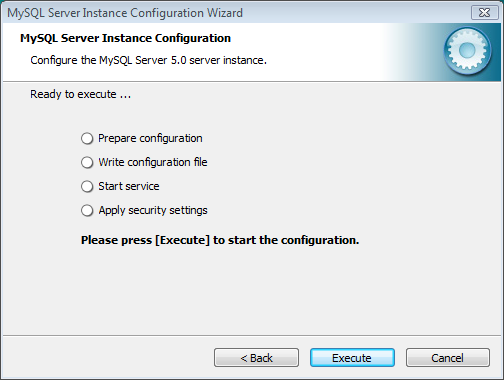Select the Prepare configuration step indicator circle

coord(87,138)
